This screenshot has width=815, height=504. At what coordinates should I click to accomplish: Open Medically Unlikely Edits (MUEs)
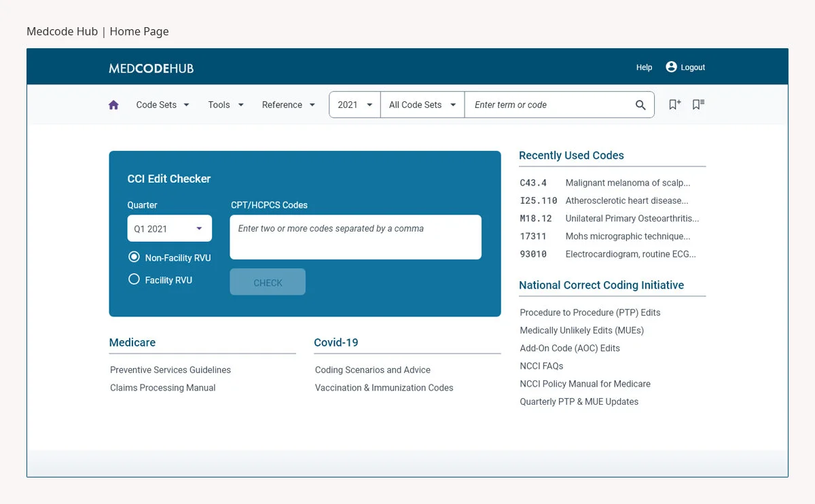(582, 330)
